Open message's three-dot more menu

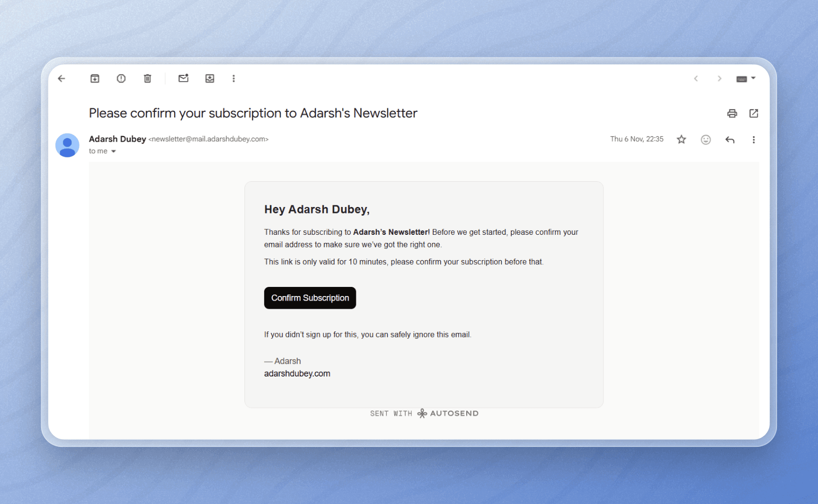[x=753, y=140]
